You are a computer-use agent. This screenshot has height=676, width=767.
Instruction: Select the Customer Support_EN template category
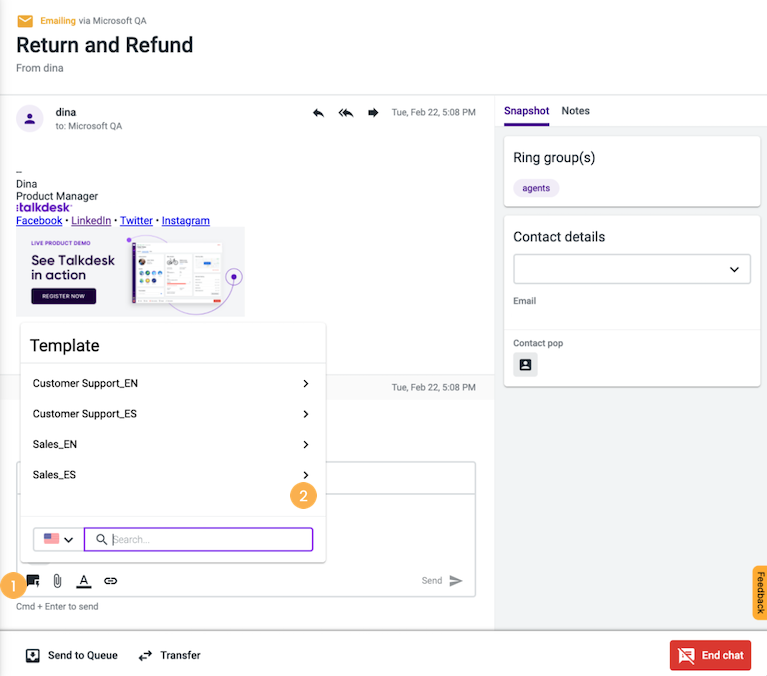coord(171,383)
